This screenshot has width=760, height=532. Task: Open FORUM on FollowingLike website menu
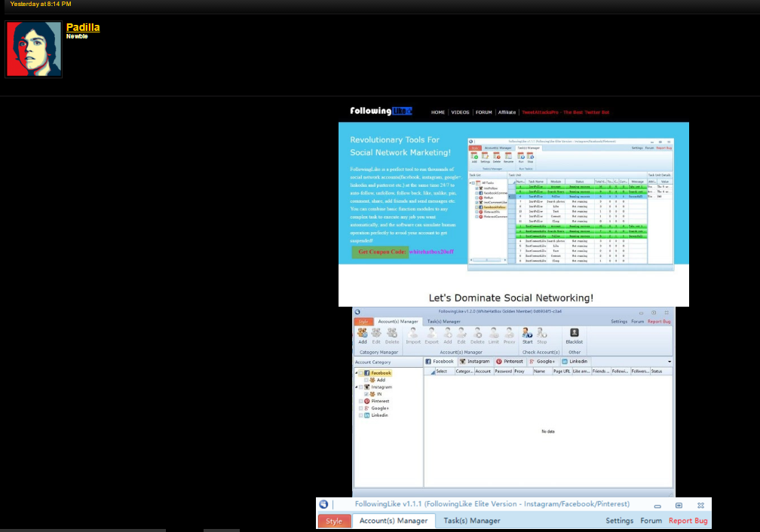(x=484, y=112)
